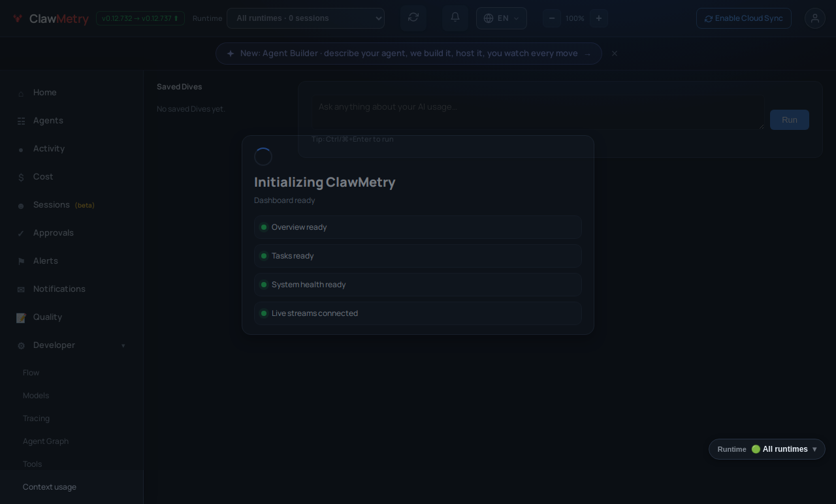Click the Home house icon

21,93
